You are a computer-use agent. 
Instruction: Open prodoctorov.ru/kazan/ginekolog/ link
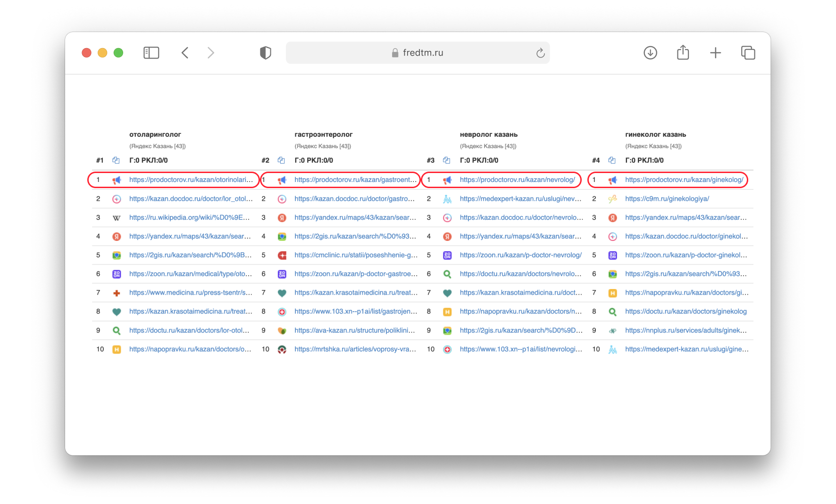click(684, 180)
